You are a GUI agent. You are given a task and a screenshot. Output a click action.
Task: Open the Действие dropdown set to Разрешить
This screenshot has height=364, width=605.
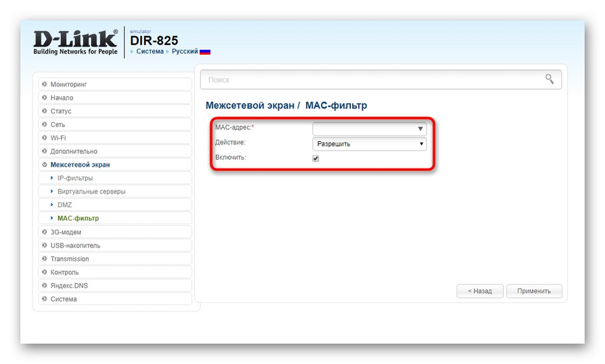(x=369, y=144)
